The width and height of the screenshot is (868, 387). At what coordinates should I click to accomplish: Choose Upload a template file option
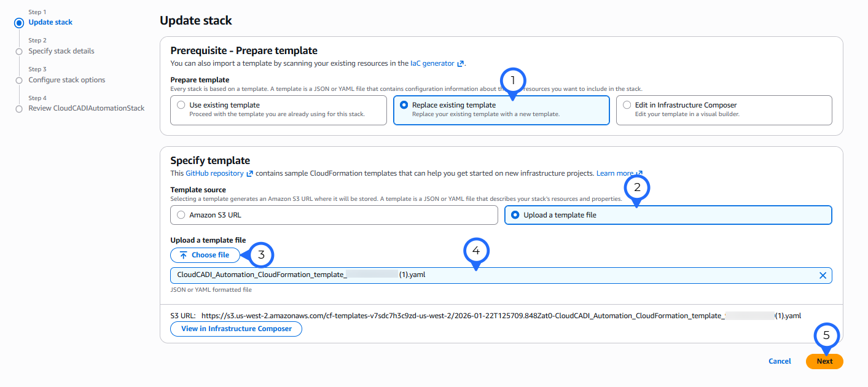[x=515, y=215]
